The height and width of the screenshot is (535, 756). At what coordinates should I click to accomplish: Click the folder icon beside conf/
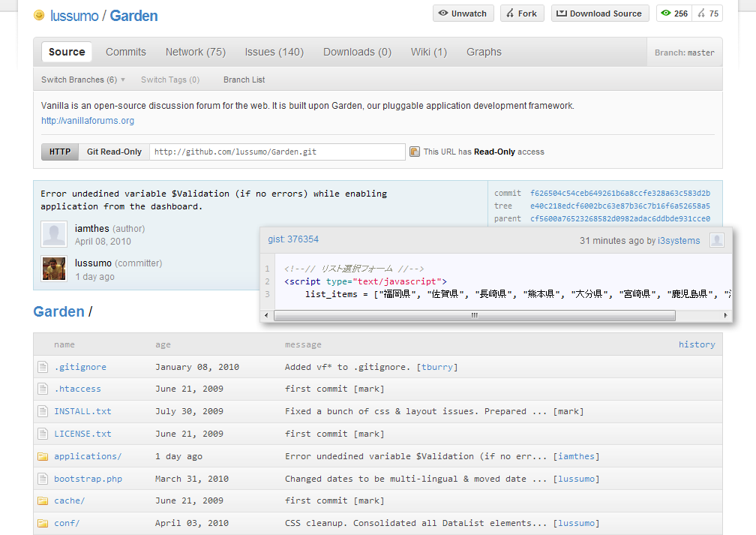point(43,523)
